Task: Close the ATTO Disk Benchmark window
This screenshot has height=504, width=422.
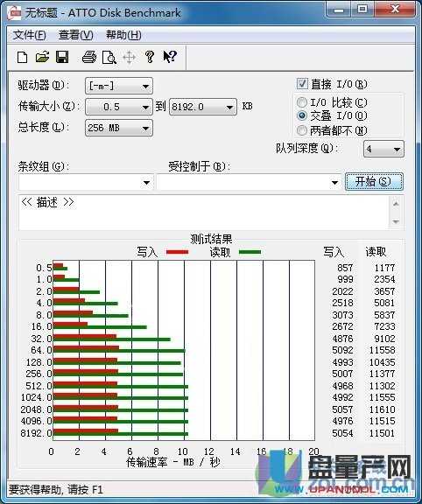Action: [x=394, y=10]
